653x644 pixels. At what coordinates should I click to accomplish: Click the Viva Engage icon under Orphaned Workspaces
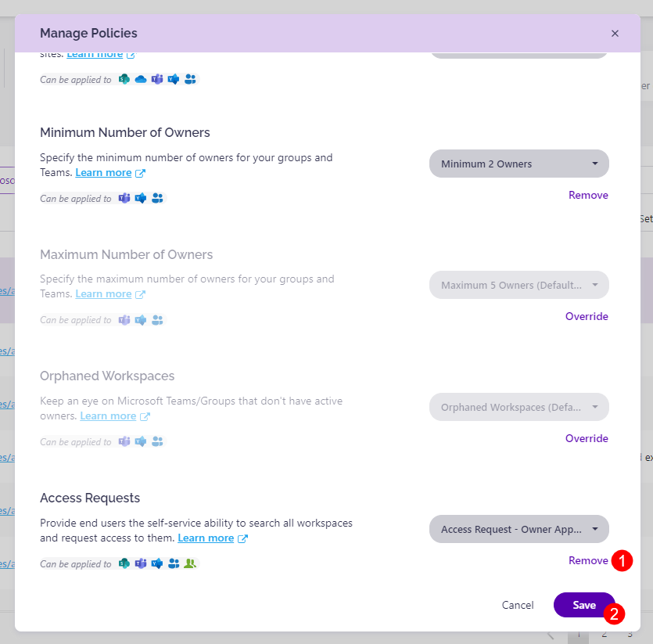click(x=140, y=441)
